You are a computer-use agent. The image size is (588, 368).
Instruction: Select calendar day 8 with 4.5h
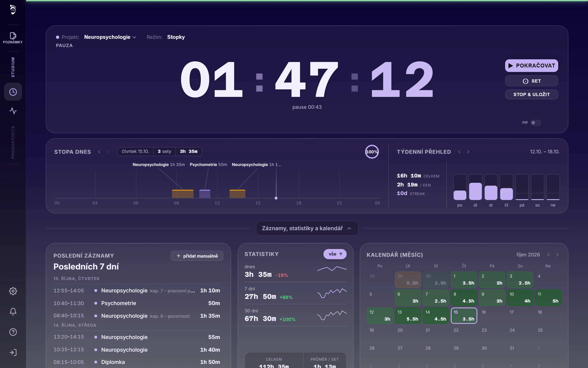coord(464,298)
